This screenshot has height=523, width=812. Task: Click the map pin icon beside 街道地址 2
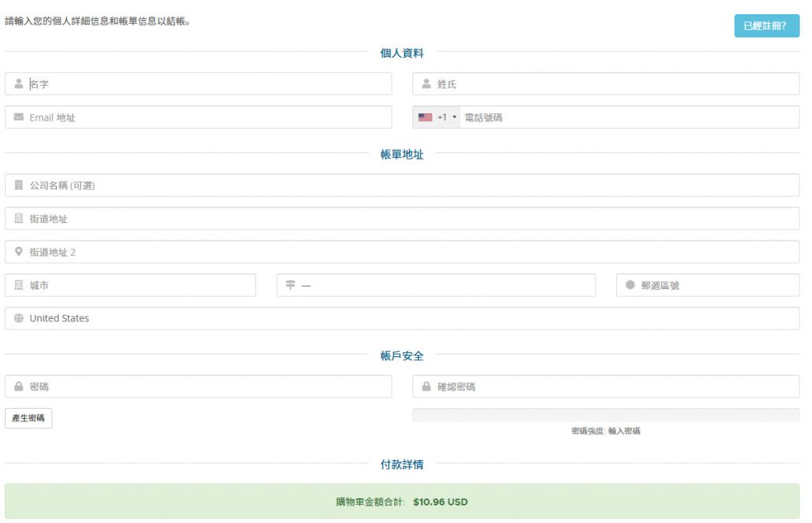(x=17, y=252)
